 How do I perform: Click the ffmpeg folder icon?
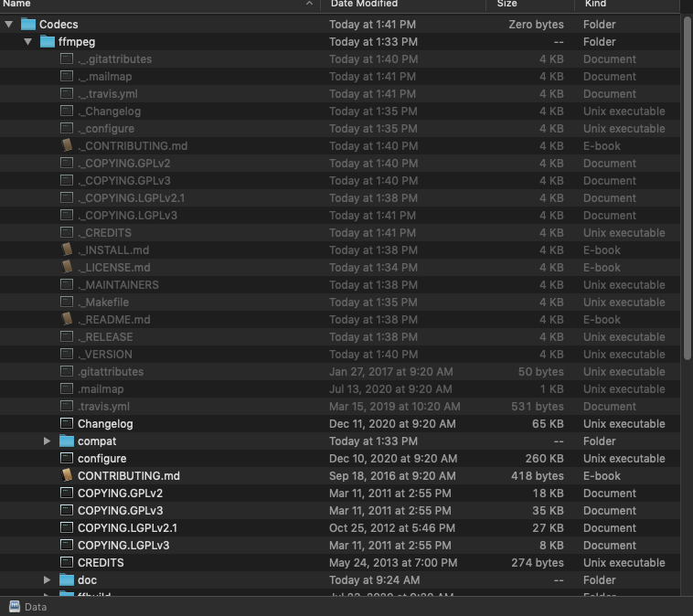pyautogui.click(x=48, y=41)
